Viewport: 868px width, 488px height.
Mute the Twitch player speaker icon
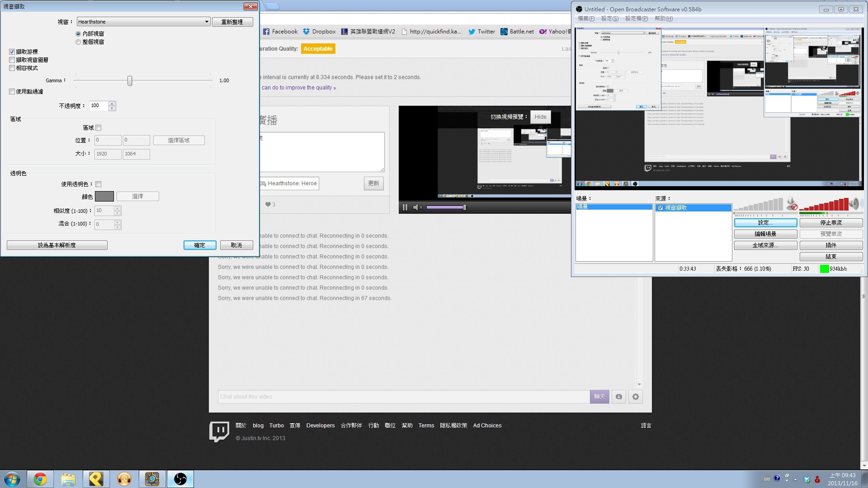point(417,207)
